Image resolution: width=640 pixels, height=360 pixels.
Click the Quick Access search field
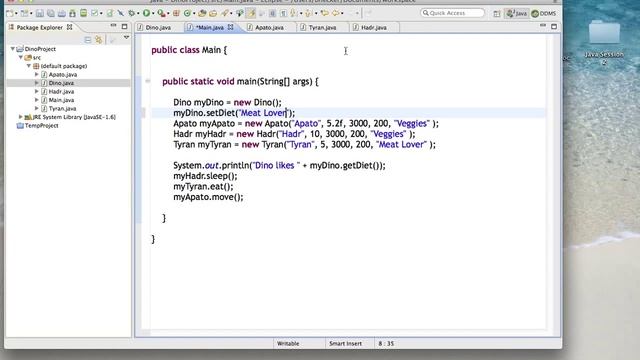tap(453, 13)
